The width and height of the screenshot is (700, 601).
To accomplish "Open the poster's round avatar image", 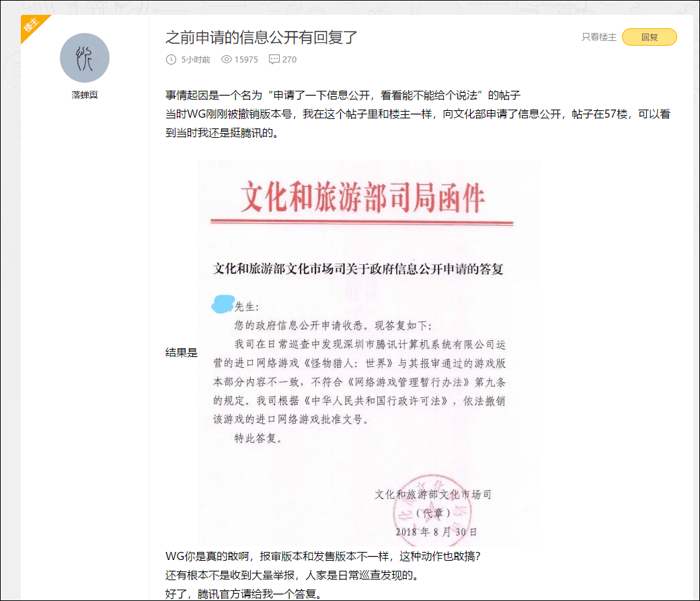I will click(85, 58).
